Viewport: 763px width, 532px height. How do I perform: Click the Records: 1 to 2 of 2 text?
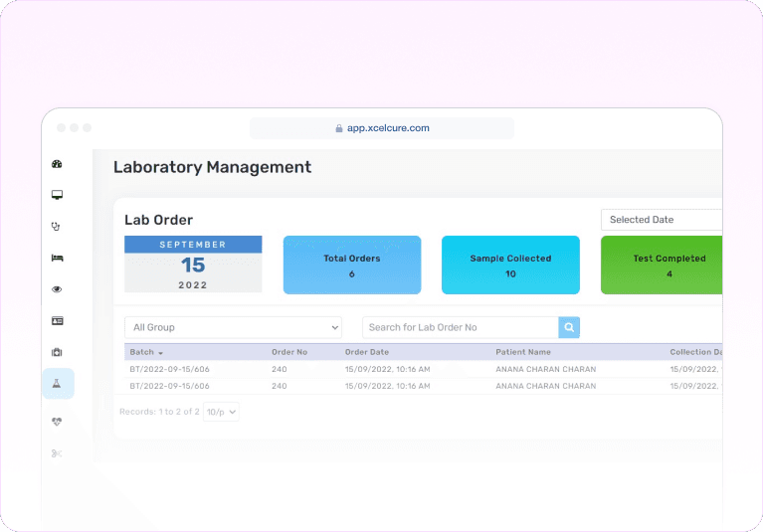coord(159,412)
